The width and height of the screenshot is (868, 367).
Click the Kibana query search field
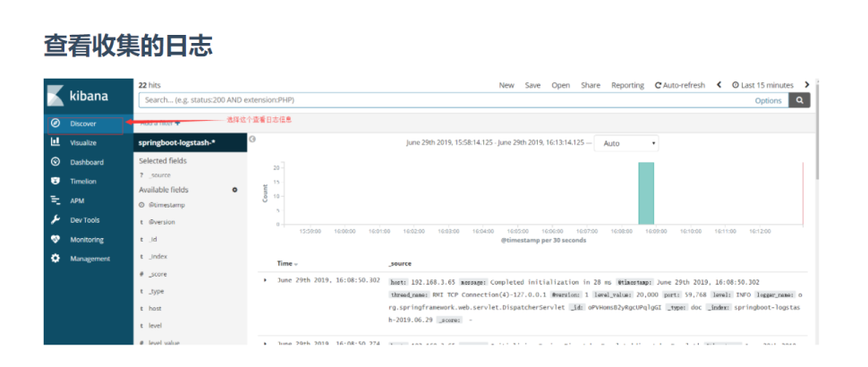tap(446, 100)
